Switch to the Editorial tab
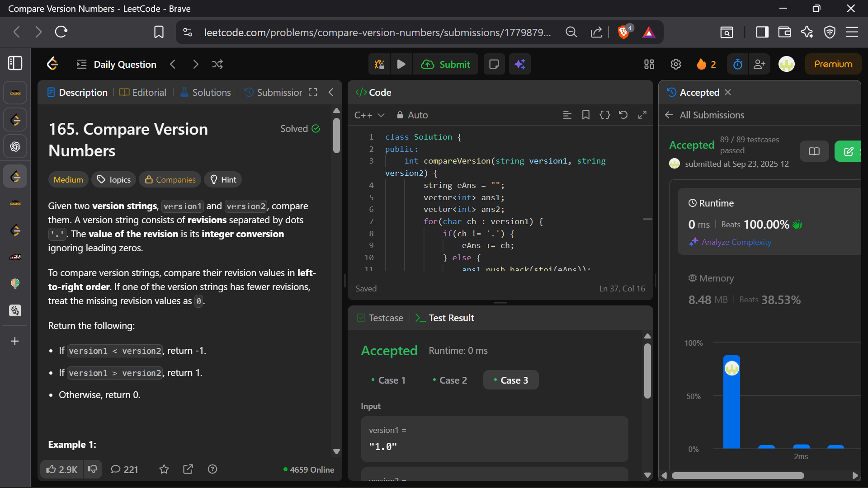 (143, 92)
